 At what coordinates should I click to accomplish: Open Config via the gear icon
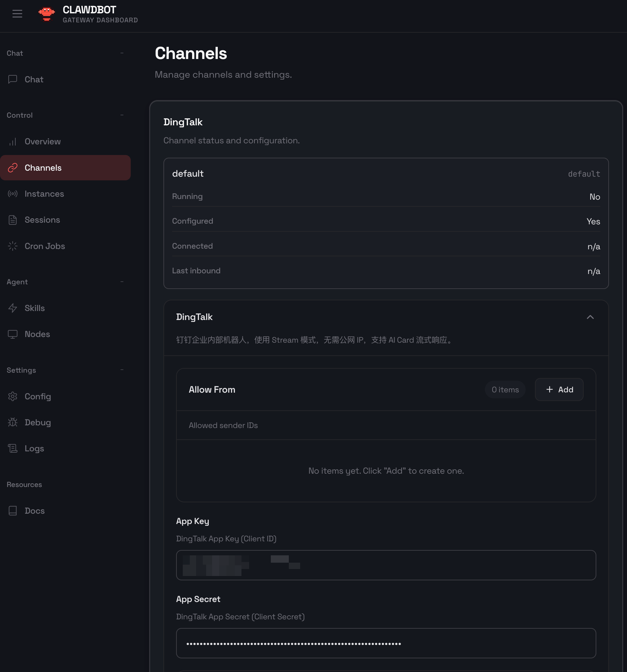tap(13, 396)
